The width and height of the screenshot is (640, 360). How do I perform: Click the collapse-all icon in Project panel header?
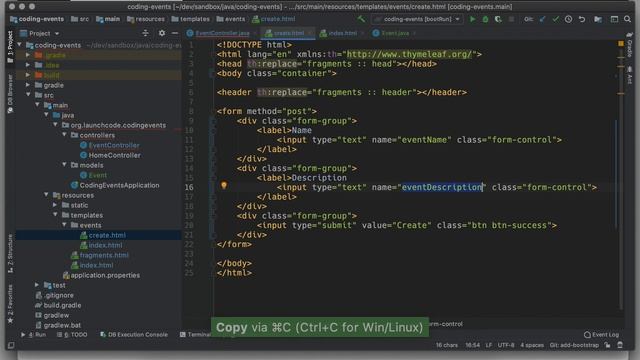coord(145,33)
